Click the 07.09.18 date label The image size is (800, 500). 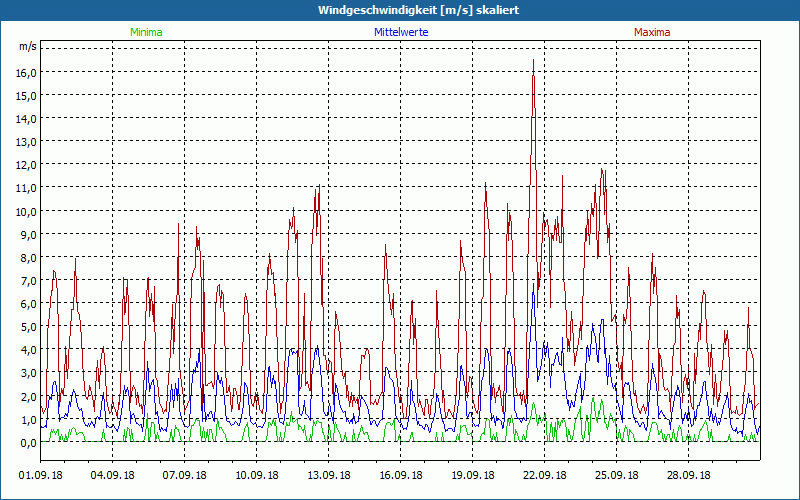pos(184,475)
